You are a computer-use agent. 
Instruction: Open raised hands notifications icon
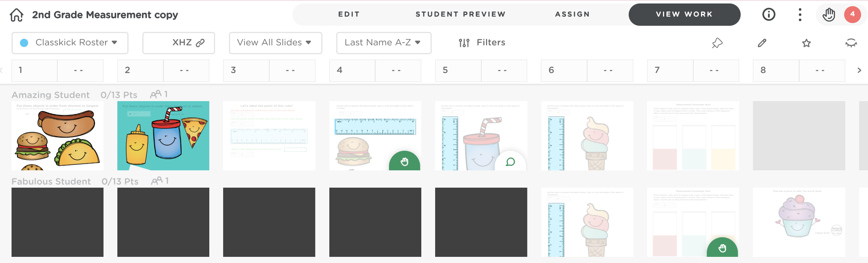pos(829,15)
